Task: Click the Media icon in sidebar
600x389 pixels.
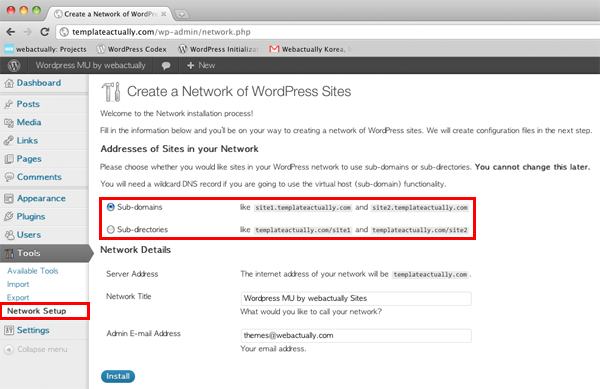Action: pyautogui.click(x=9, y=122)
